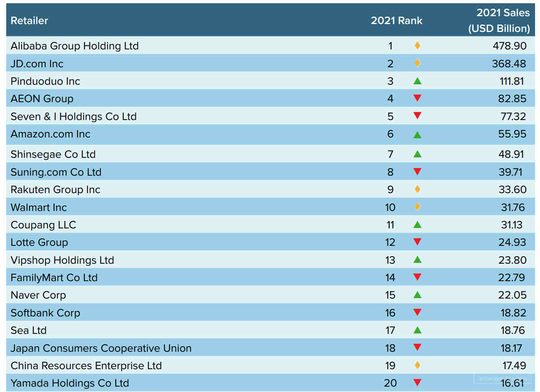
Task: Click the red down arrow for Suning.com
Action: (x=418, y=171)
